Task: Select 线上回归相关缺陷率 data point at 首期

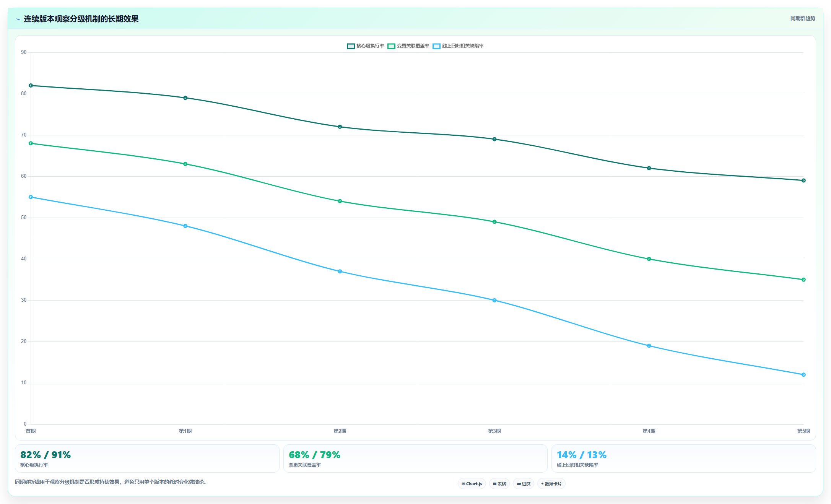Action: coord(31,197)
